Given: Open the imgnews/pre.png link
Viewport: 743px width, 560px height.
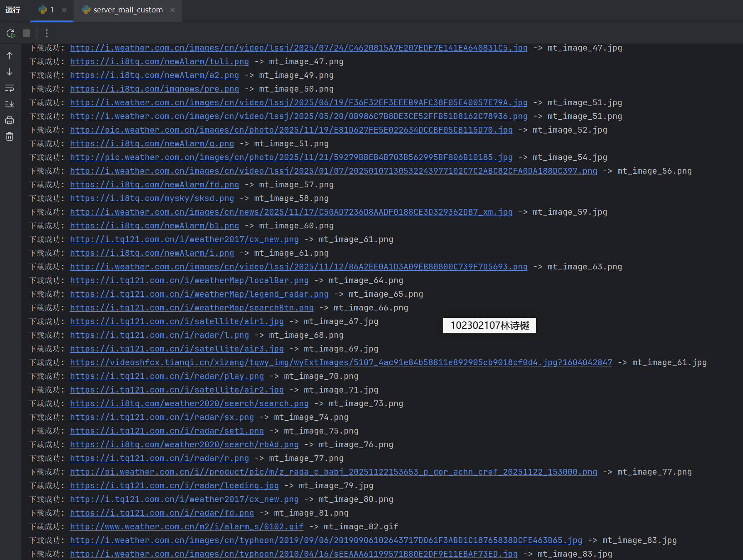Looking at the screenshot, I should [x=155, y=89].
